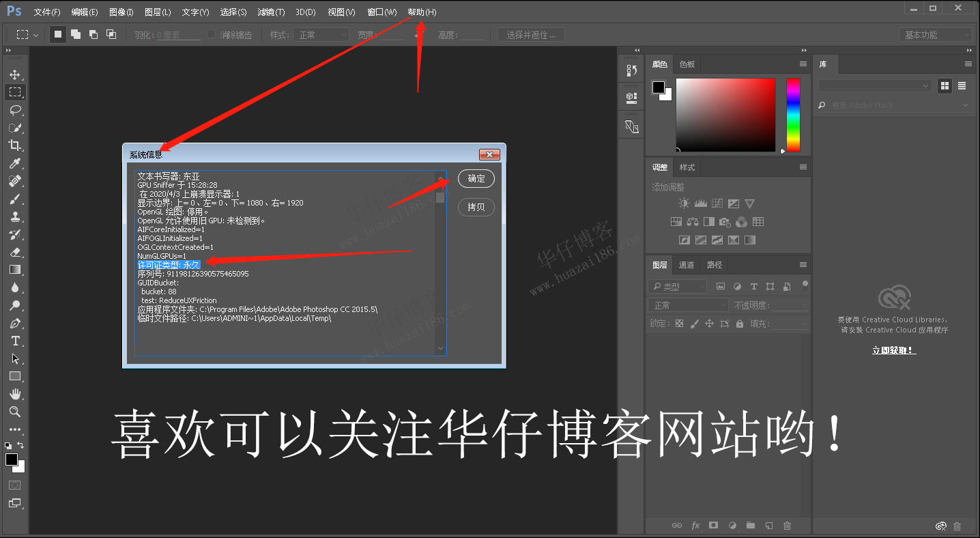Open the Color panel flyout menu
The height and width of the screenshot is (538, 980).
point(803,63)
